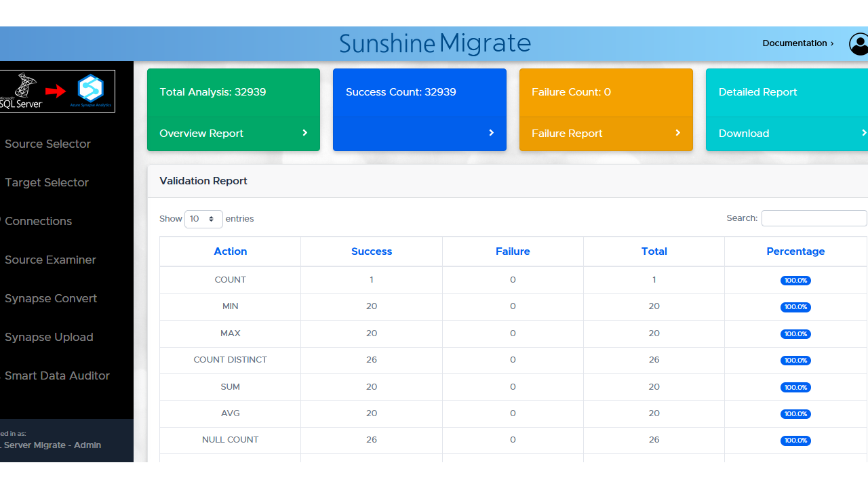Open the Failure Report link

tap(567, 134)
